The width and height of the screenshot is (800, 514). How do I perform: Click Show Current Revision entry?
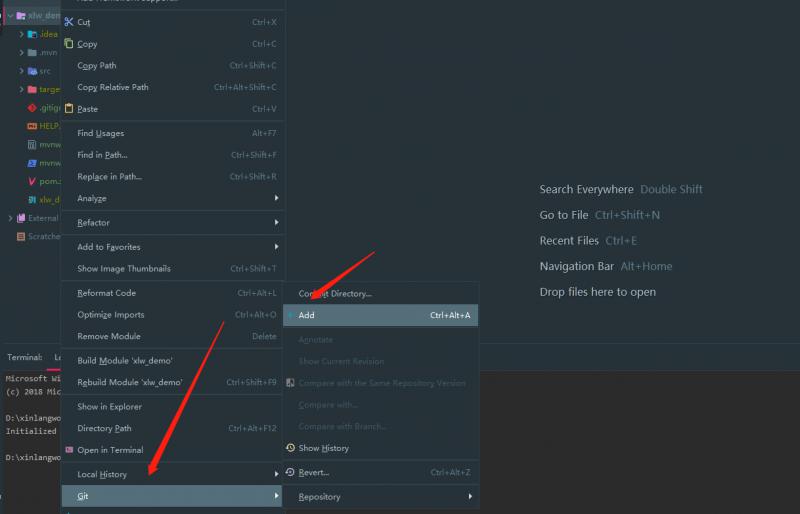click(381, 361)
